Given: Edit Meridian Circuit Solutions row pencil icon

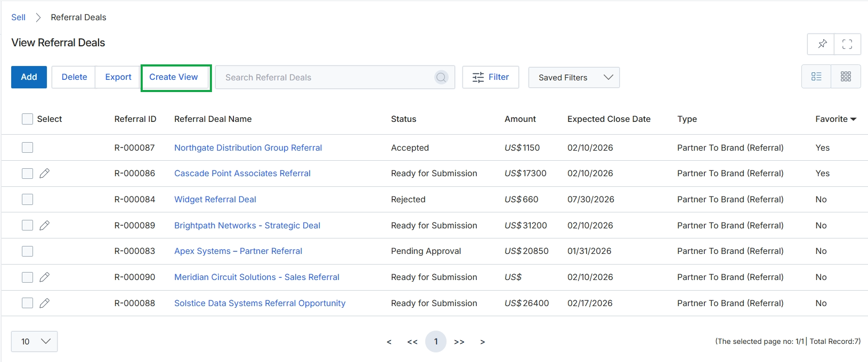Looking at the screenshot, I should [45, 277].
